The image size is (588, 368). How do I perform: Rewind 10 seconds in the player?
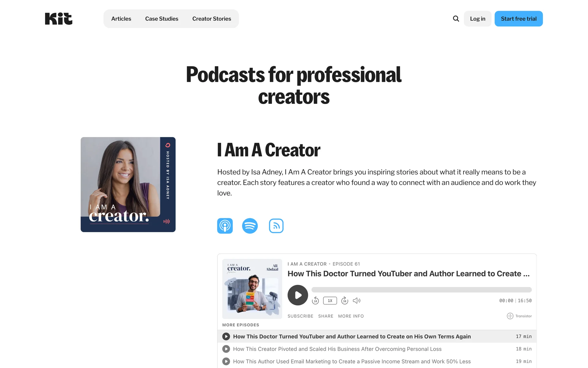pos(315,301)
